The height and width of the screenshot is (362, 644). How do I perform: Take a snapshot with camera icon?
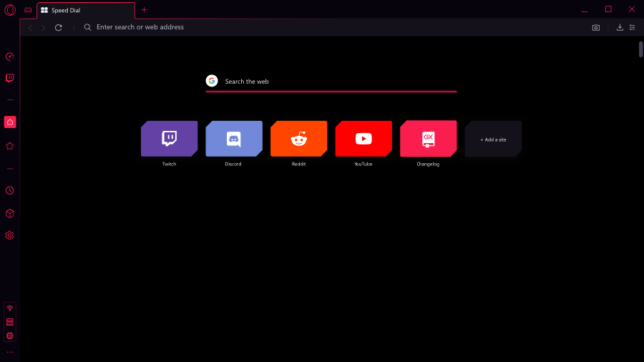[x=596, y=27]
